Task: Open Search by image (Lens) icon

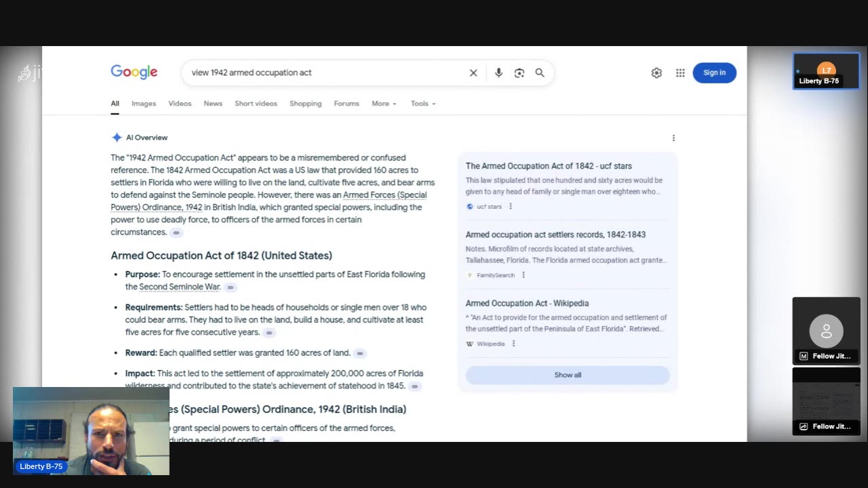Action: (519, 73)
